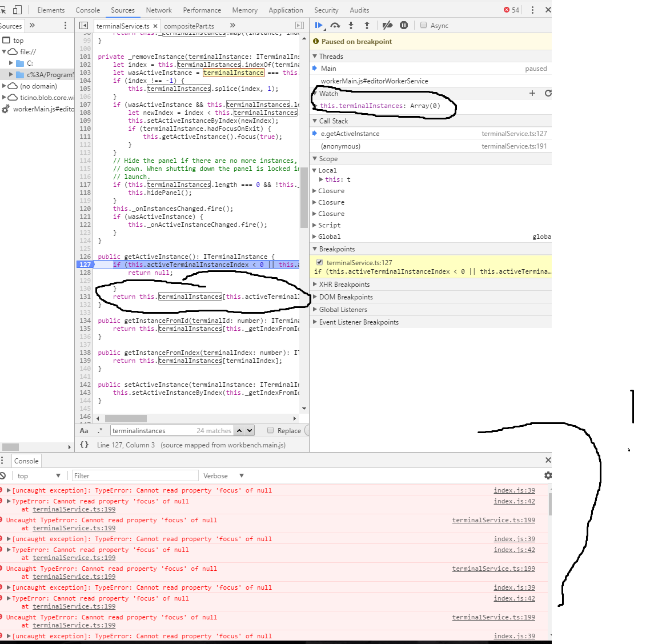Resume script execution in the debugger
Viewport: 658px width, 644px height.
coord(319,25)
